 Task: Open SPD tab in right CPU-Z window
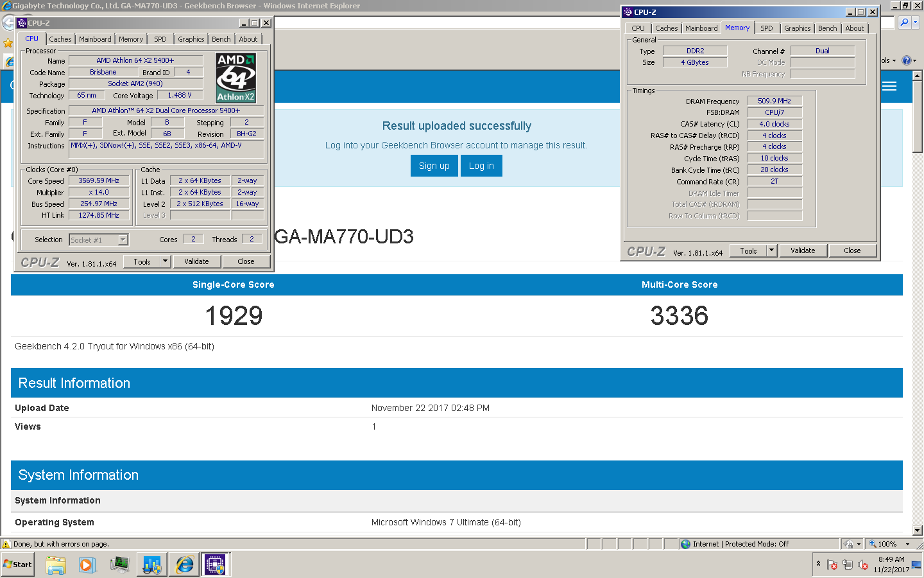[x=767, y=28]
